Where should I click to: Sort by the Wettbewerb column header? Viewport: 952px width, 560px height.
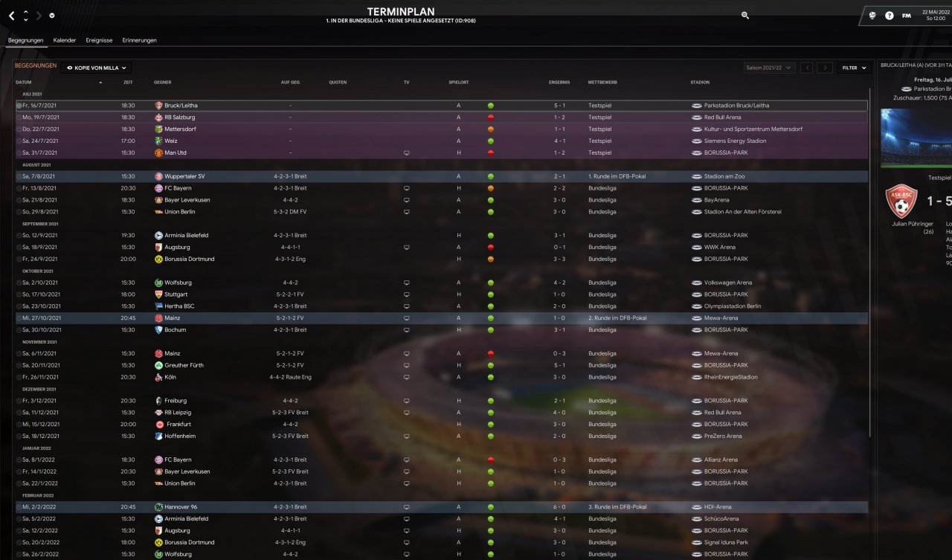pos(602,83)
